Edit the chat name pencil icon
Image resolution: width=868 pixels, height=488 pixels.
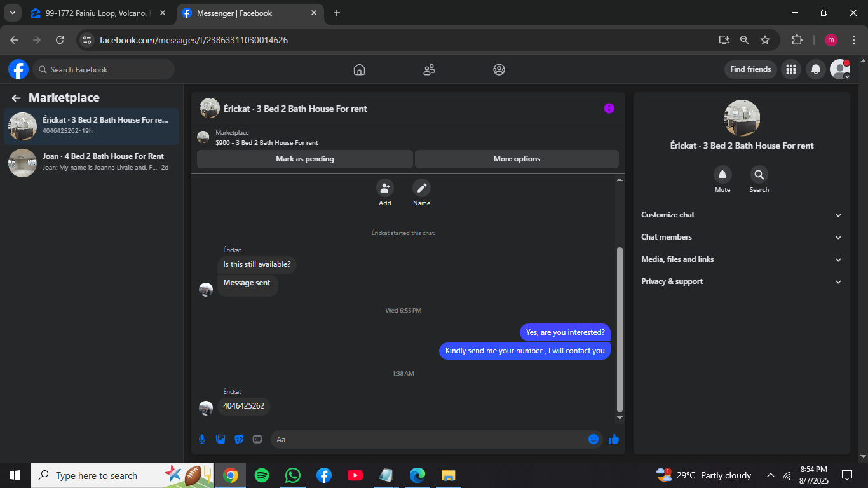click(x=421, y=188)
